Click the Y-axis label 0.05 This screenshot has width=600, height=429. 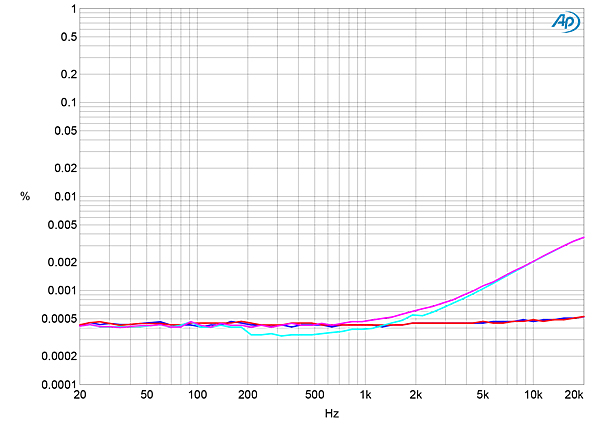click(x=66, y=131)
